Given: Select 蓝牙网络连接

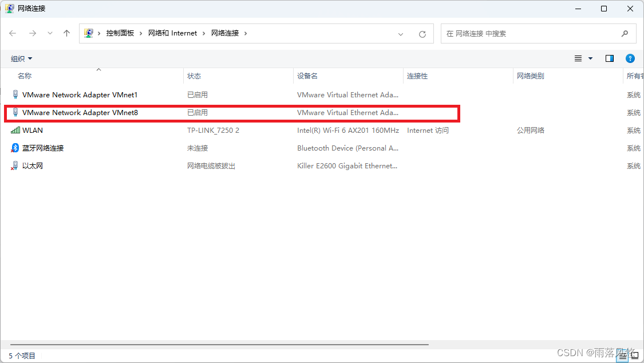Looking at the screenshot, I should click(x=43, y=148).
